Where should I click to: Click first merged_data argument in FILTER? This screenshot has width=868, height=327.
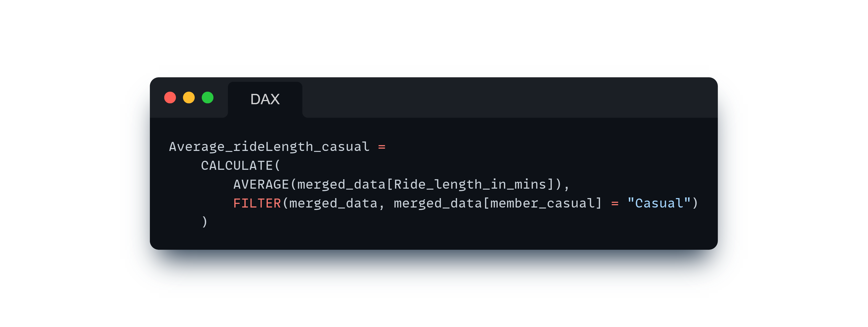point(333,204)
